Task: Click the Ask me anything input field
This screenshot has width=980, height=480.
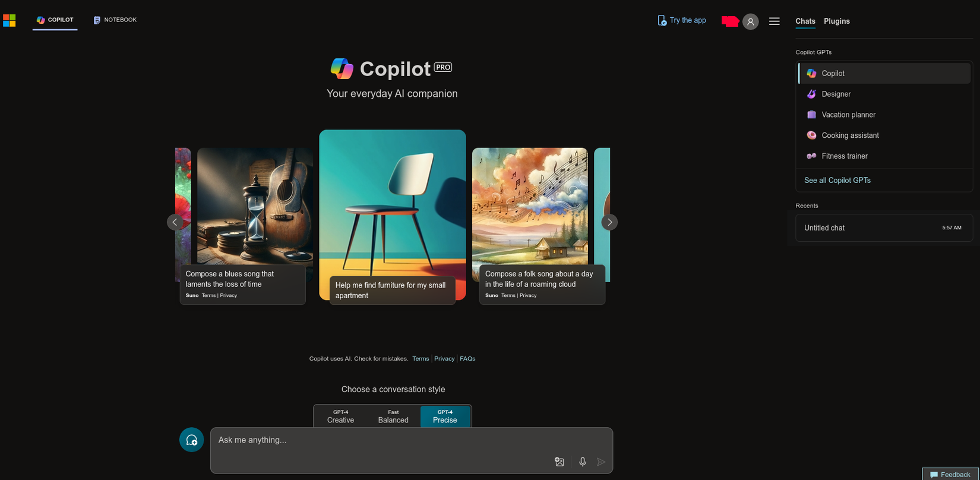Action: click(380, 440)
